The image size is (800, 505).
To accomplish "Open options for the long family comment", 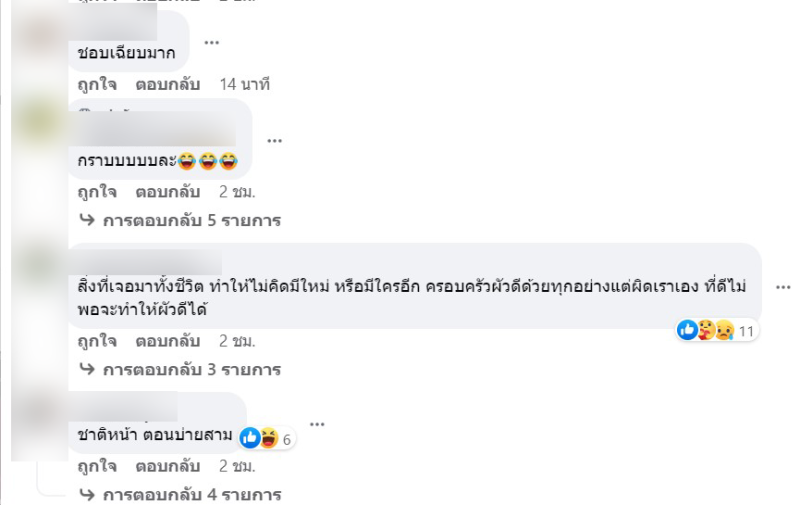I will pos(783,288).
